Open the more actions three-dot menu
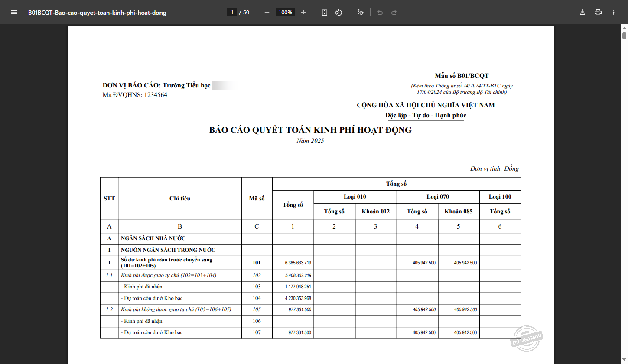 point(614,12)
